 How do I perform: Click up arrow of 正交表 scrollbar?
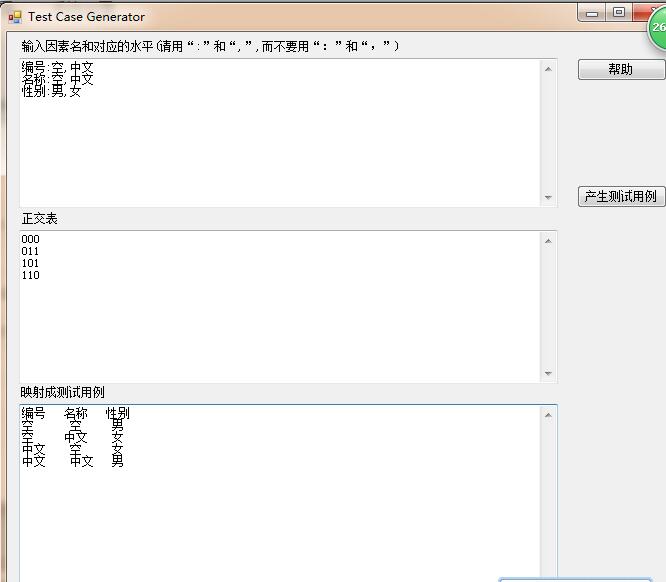point(548,240)
